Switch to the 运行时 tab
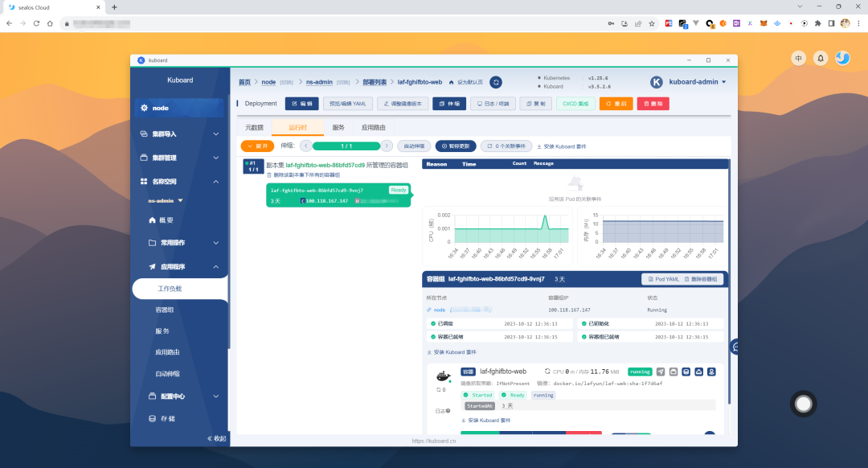The image size is (868, 468). (x=298, y=127)
